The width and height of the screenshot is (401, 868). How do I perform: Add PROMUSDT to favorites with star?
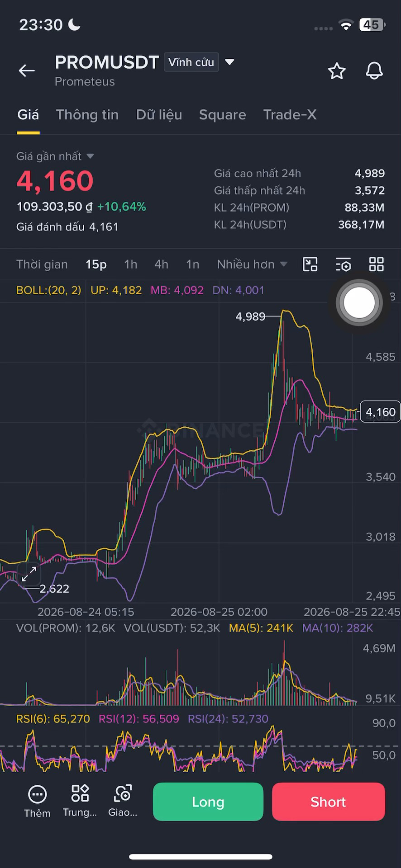tap(337, 71)
